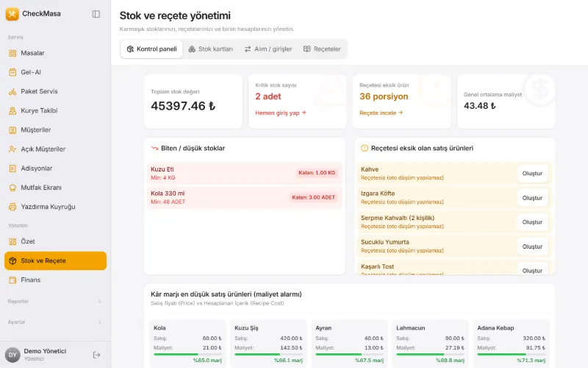Click the CheckMasa logo icon
The height and width of the screenshot is (368, 588).
pyautogui.click(x=12, y=14)
